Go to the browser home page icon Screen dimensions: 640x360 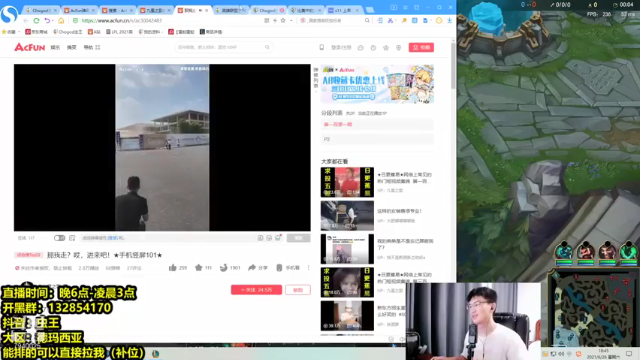61,20
